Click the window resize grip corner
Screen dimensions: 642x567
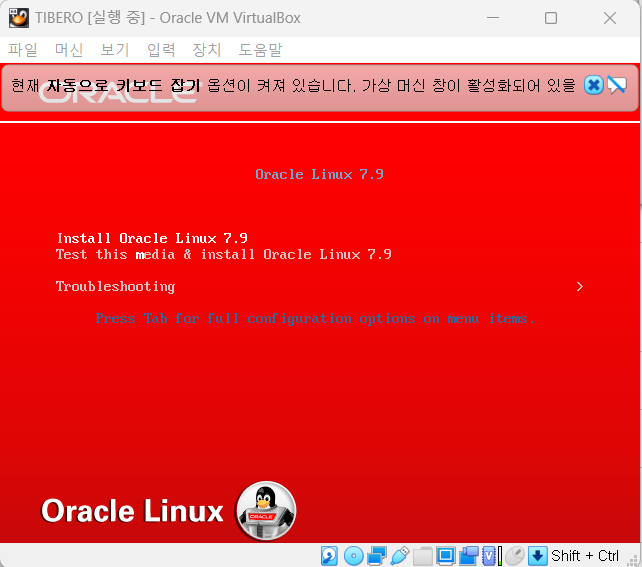pyautogui.click(x=633, y=560)
